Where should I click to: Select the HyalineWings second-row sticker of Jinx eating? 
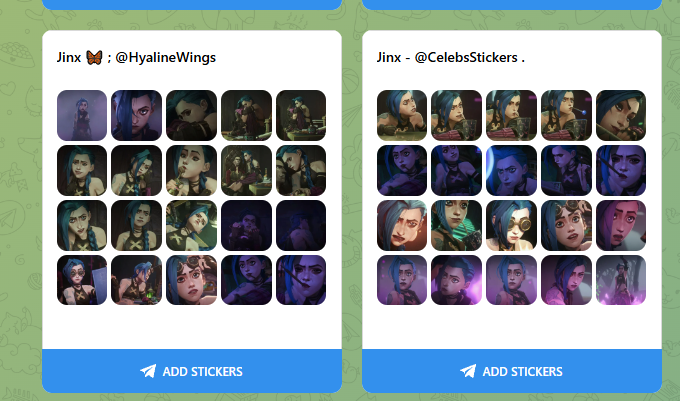point(191,170)
